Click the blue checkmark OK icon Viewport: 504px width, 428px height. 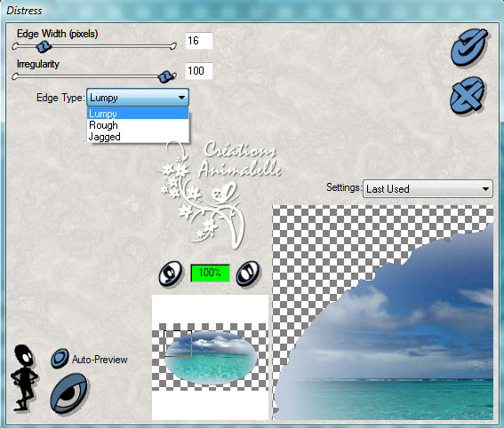click(469, 47)
